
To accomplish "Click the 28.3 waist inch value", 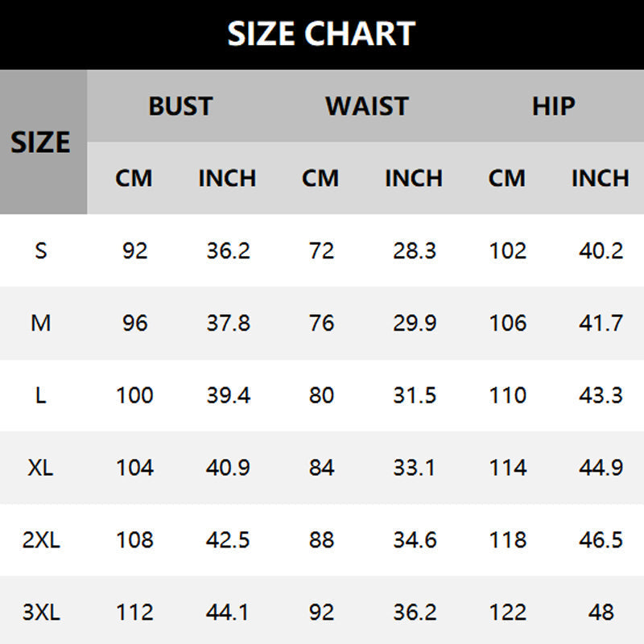I will click(415, 250).
